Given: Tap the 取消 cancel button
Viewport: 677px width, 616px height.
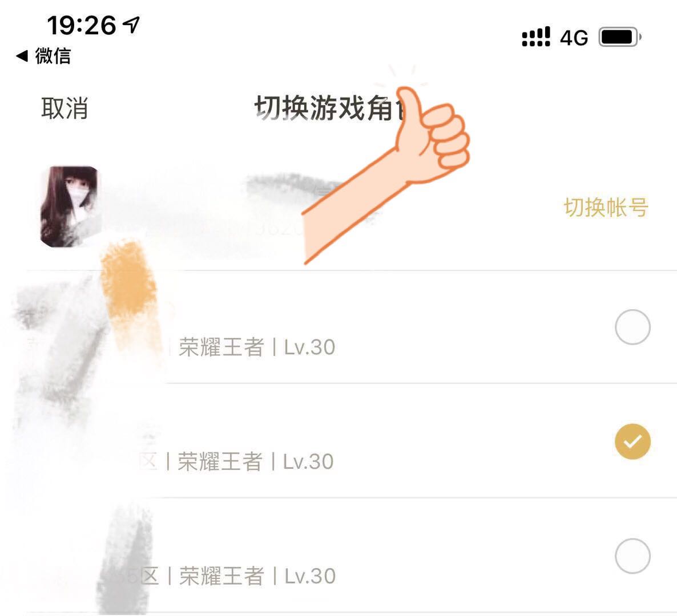Looking at the screenshot, I should (x=65, y=108).
